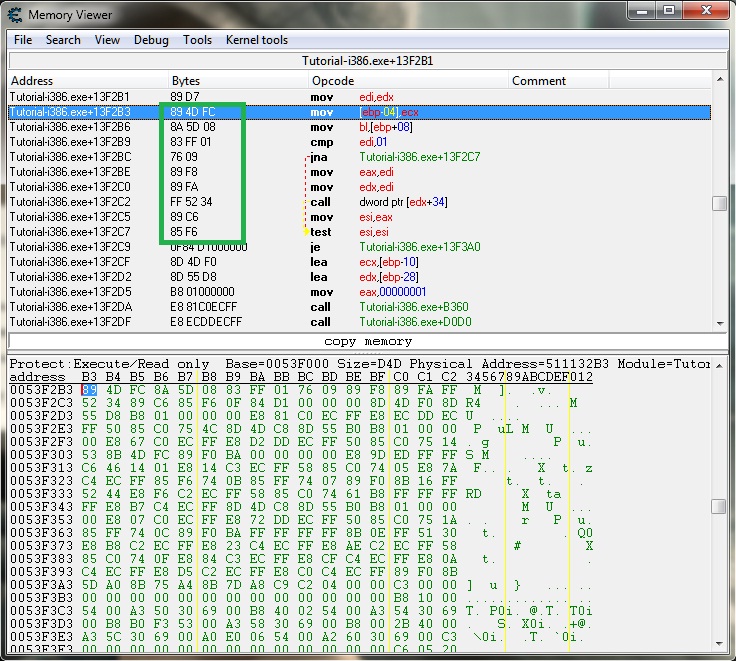Click the Cheat Engine icon in title bar
This screenshot has width=736, height=661.
(x=14, y=15)
